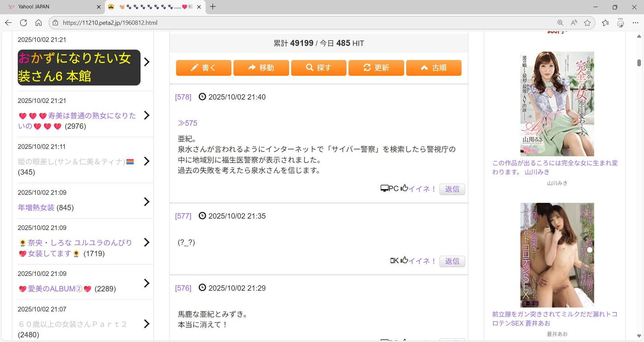Add page to favorites star icon
The height and width of the screenshot is (342, 644).
click(587, 23)
